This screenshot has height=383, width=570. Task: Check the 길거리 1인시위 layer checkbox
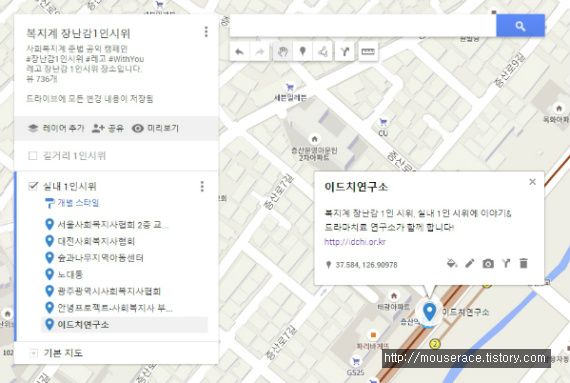pos(33,156)
